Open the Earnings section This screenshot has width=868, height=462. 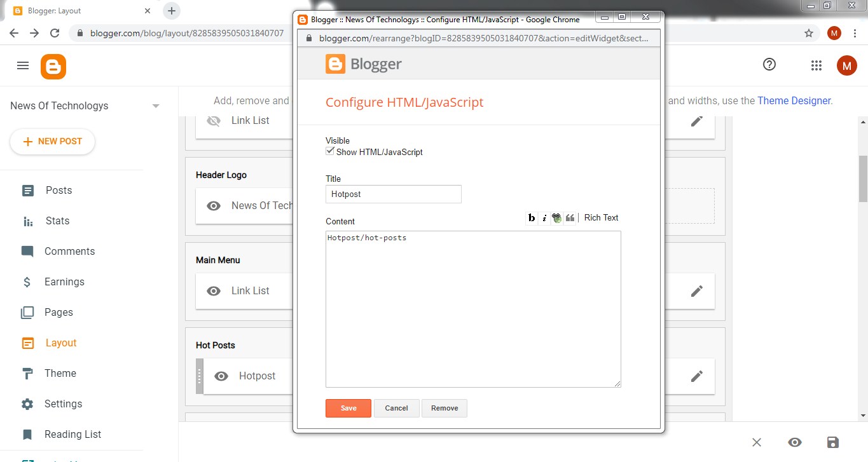pos(64,282)
